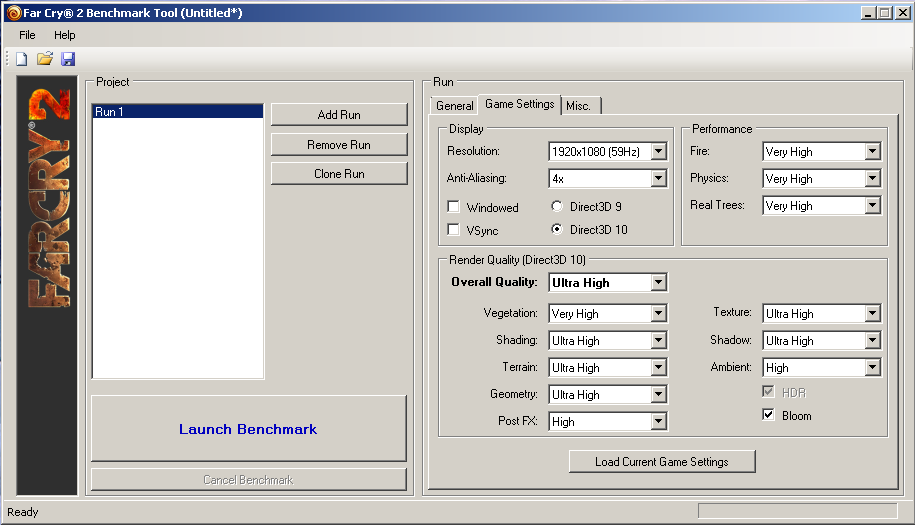
Task: Click the Remove Run button
Action: tap(339, 145)
